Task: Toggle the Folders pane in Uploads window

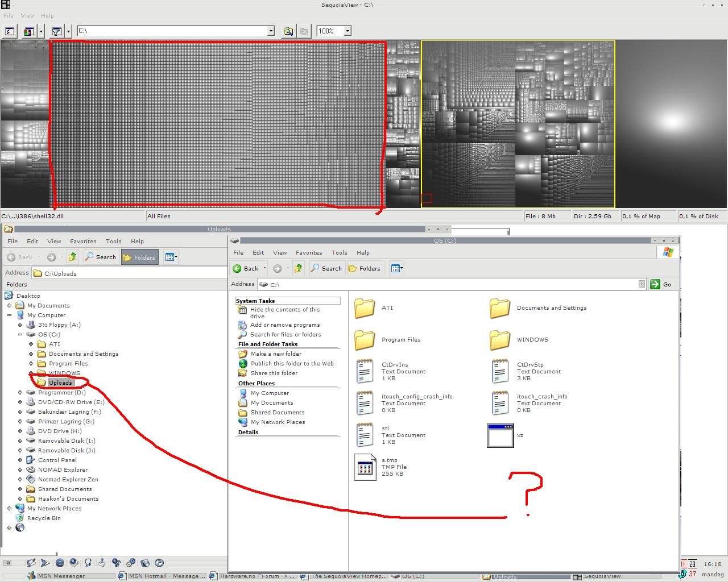Action: [139, 257]
